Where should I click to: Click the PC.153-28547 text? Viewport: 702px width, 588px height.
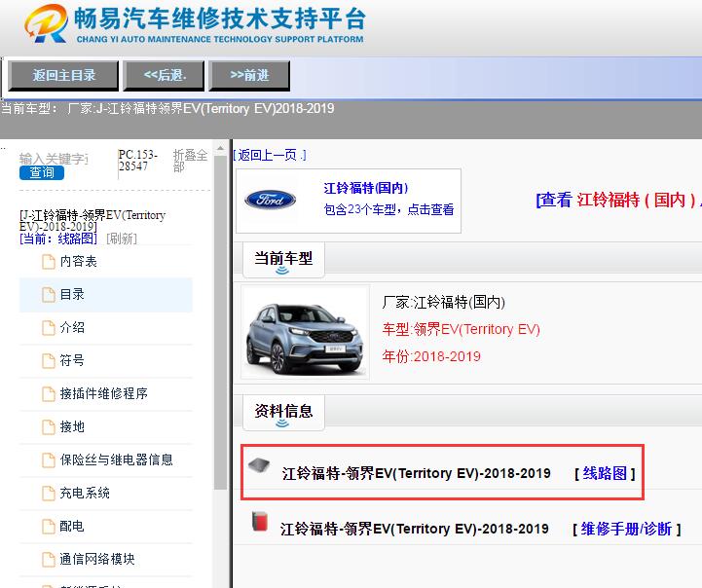[x=138, y=161]
